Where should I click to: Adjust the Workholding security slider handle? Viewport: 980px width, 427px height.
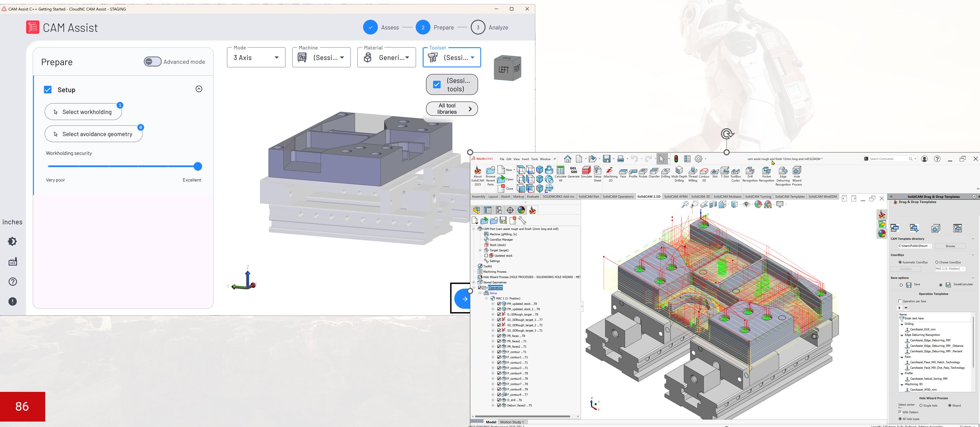(198, 167)
